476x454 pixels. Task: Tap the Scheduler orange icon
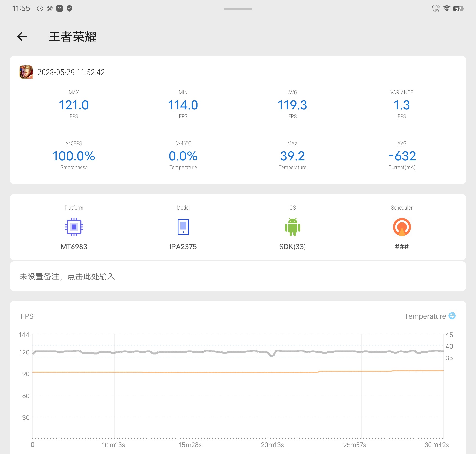tap(402, 227)
